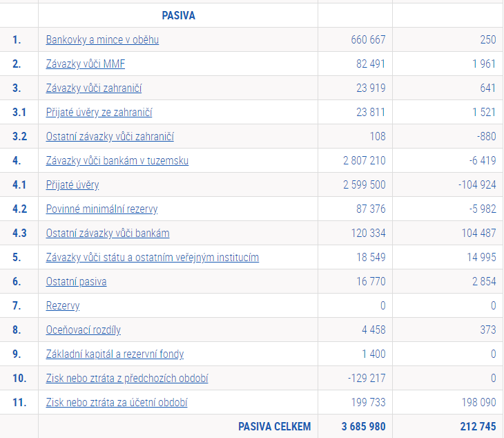Screen dimensions: 504x438
Task: Click value 120 334 in row 4.3
Action: 368,233
